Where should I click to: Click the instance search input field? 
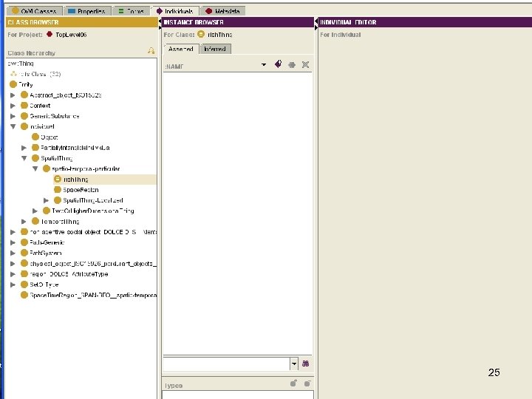pos(226,364)
